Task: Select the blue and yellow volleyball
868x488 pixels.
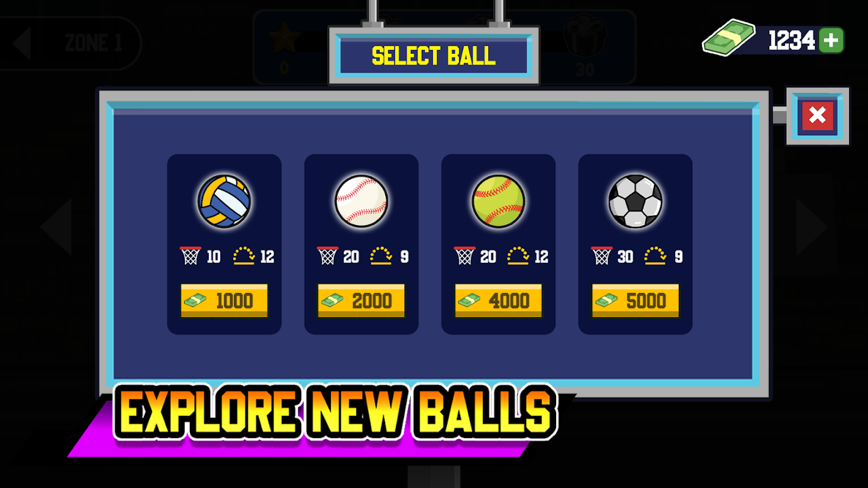Action: click(x=224, y=201)
